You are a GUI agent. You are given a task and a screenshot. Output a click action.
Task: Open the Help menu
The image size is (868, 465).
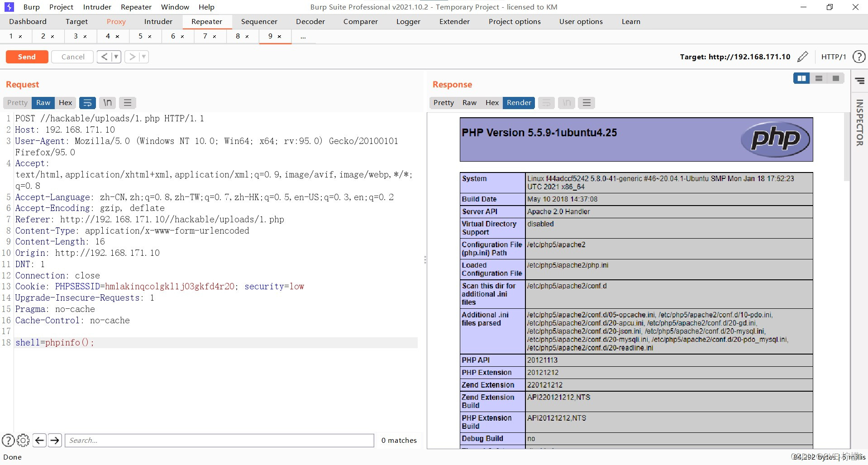206,7
